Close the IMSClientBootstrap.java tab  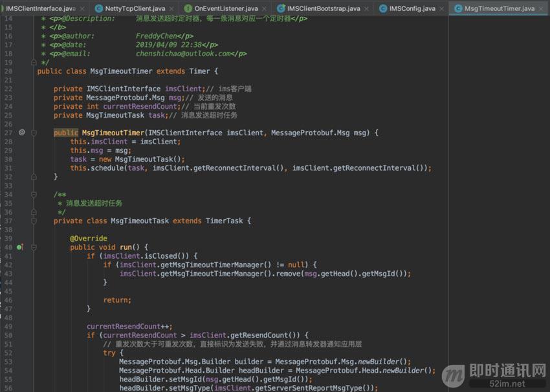366,8
